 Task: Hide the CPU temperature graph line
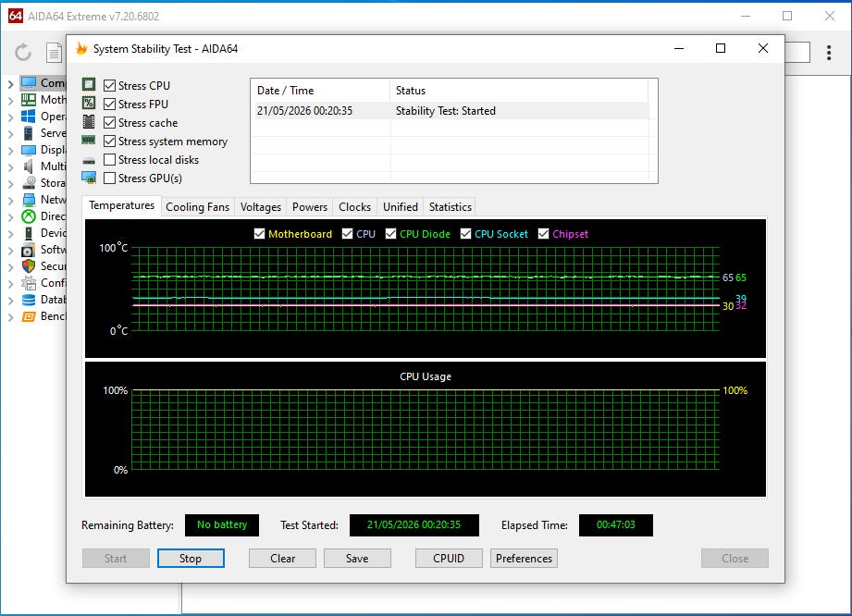click(347, 234)
